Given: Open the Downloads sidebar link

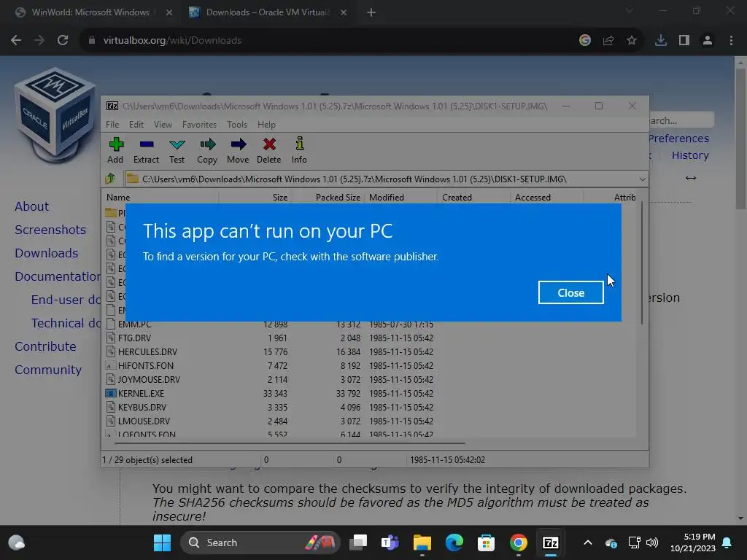Looking at the screenshot, I should [46, 253].
